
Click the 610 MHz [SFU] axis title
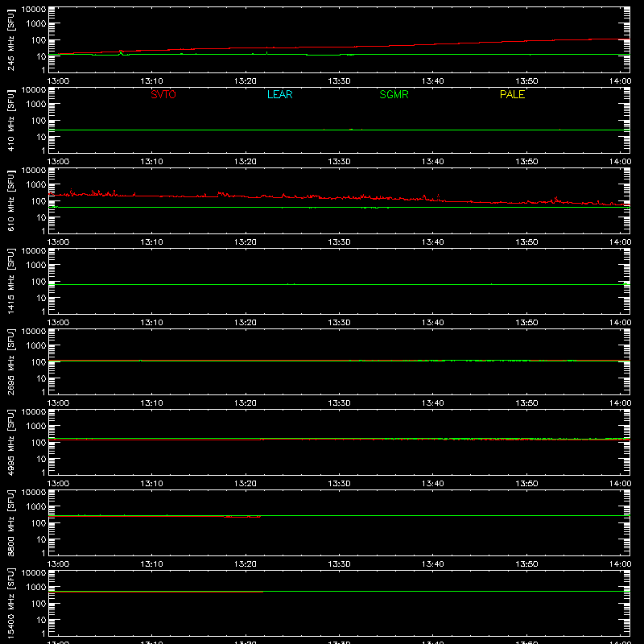point(11,200)
